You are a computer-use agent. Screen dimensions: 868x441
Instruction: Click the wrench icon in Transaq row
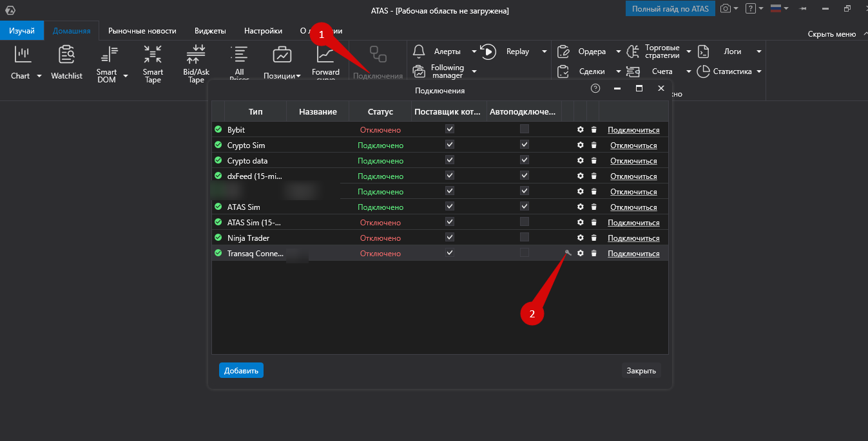(x=568, y=253)
